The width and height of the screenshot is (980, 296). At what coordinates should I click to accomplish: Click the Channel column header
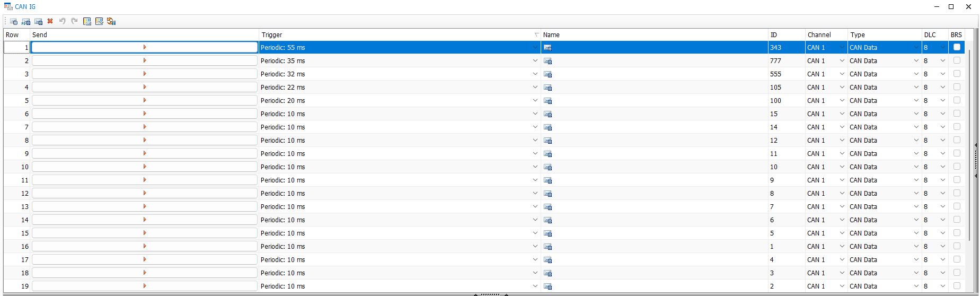(x=827, y=34)
